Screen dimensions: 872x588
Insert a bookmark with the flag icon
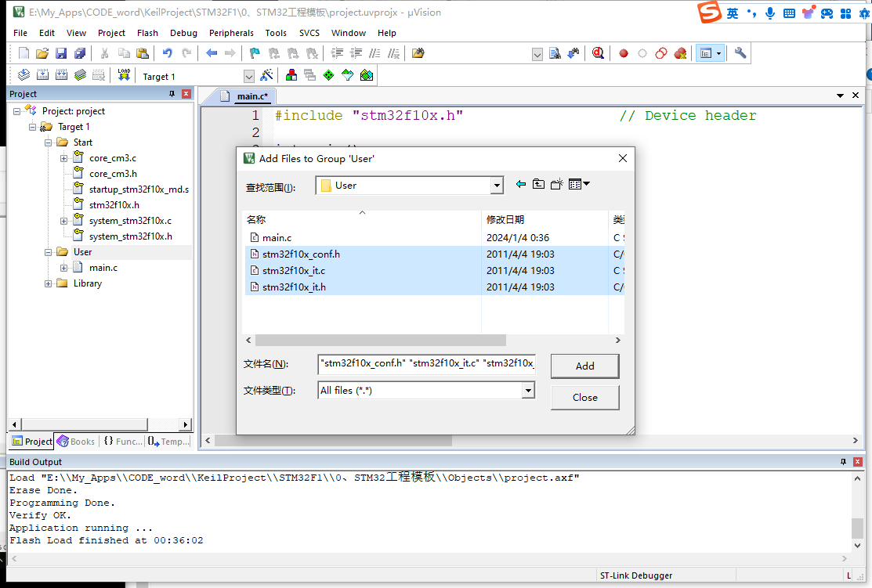(255, 53)
